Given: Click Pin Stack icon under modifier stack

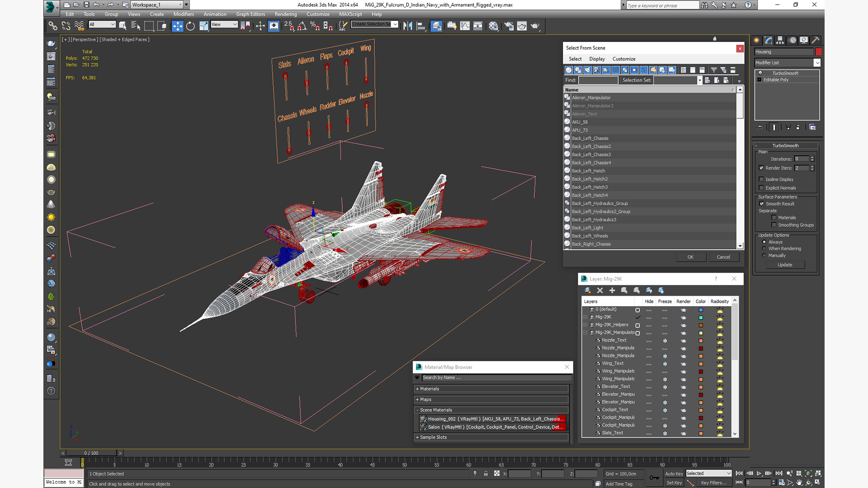Looking at the screenshot, I should click(x=759, y=127).
